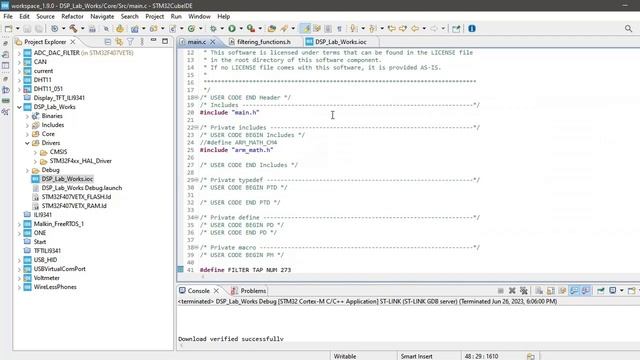Click the Next Annotation icon
This screenshot has height=360, width=640.
pyautogui.click(x=354, y=29)
